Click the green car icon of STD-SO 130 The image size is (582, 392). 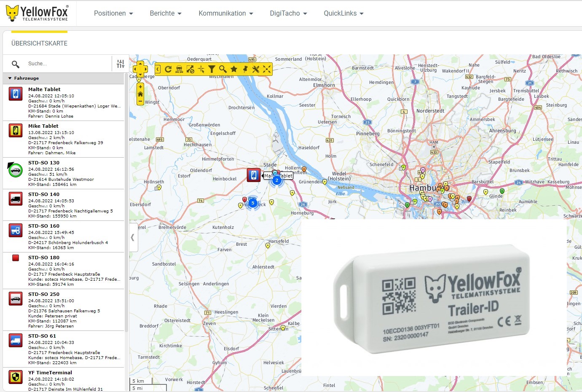tap(15, 170)
